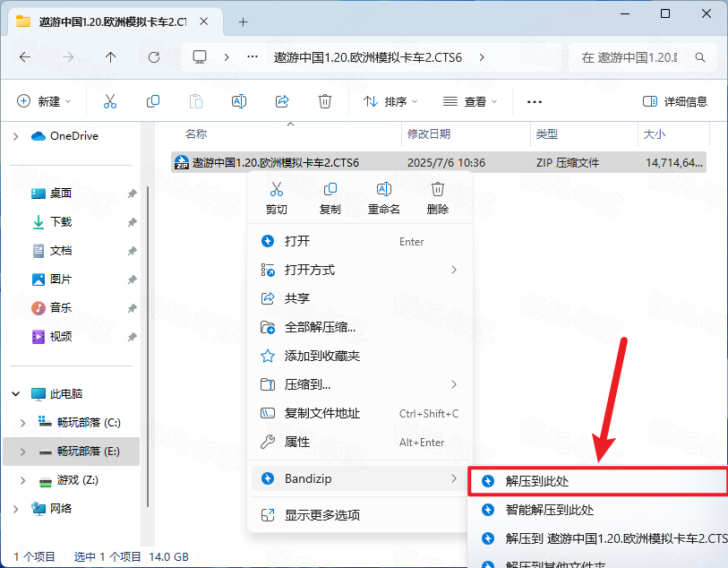The width and height of the screenshot is (728, 568).
Task: Toggle the 详细信息 pane
Action: coord(674,101)
